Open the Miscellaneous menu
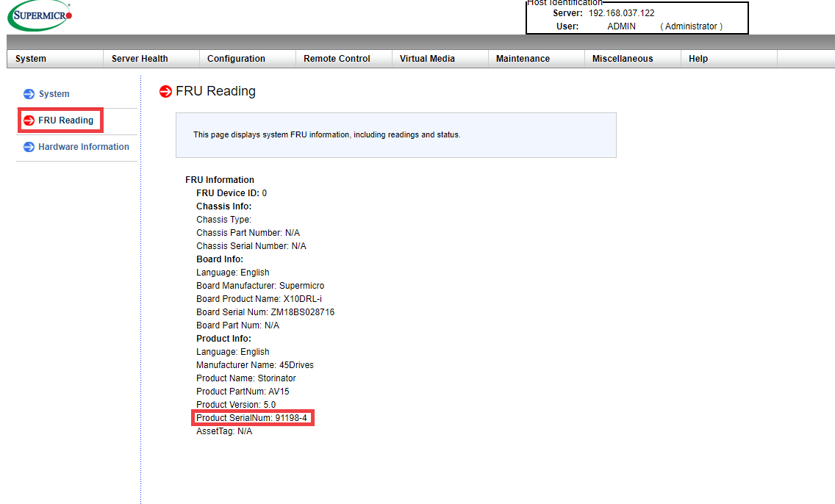Image resolution: width=835 pixels, height=504 pixels. pyautogui.click(x=623, y=59)
